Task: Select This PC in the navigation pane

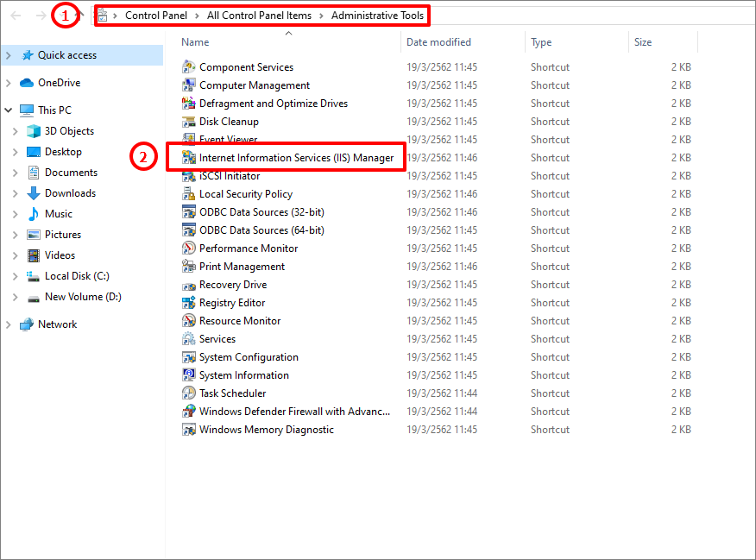Action: 54,110
